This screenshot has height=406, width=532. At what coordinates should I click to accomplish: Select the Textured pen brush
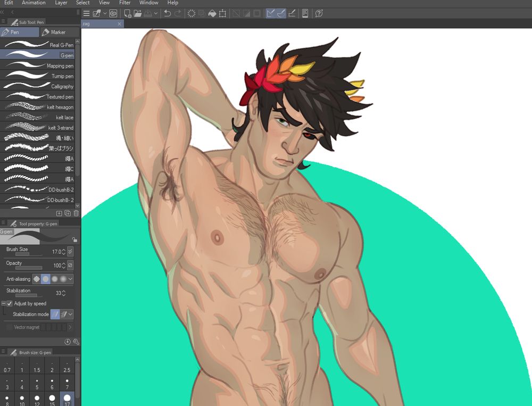(x=37, y=96)
